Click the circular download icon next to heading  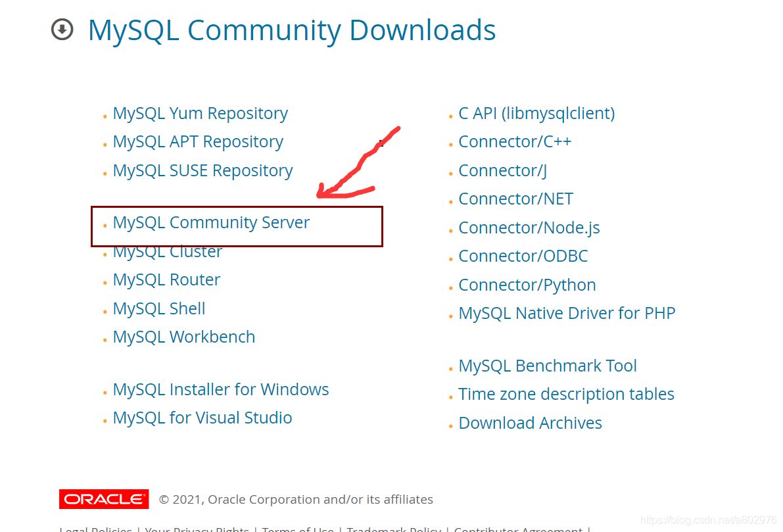coord(61,30)
